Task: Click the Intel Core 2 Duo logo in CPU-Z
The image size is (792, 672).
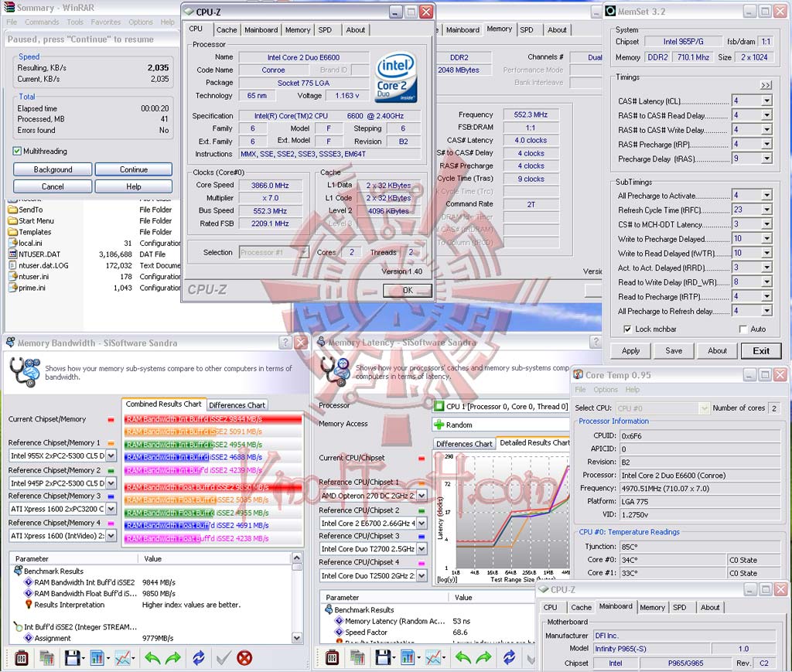Action: 397,78
